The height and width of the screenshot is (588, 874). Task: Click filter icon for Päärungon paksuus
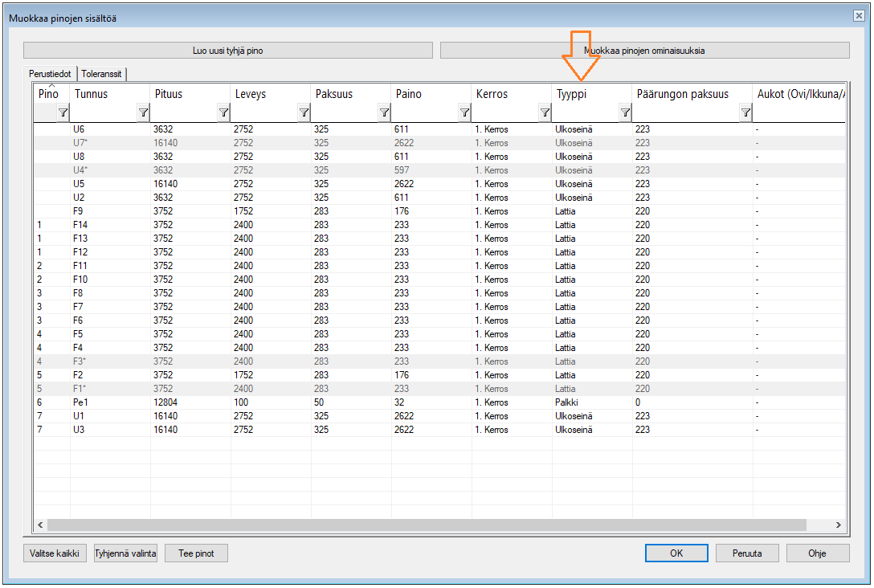745,113
